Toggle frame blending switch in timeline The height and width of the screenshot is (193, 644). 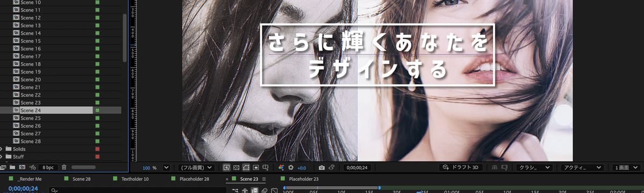click(x=255, y=190)
